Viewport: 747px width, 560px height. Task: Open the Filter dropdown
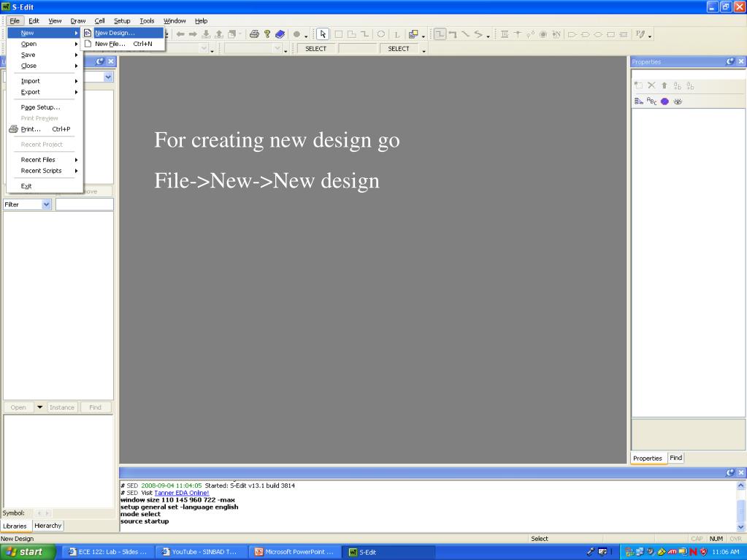click(x=46, y=204)
